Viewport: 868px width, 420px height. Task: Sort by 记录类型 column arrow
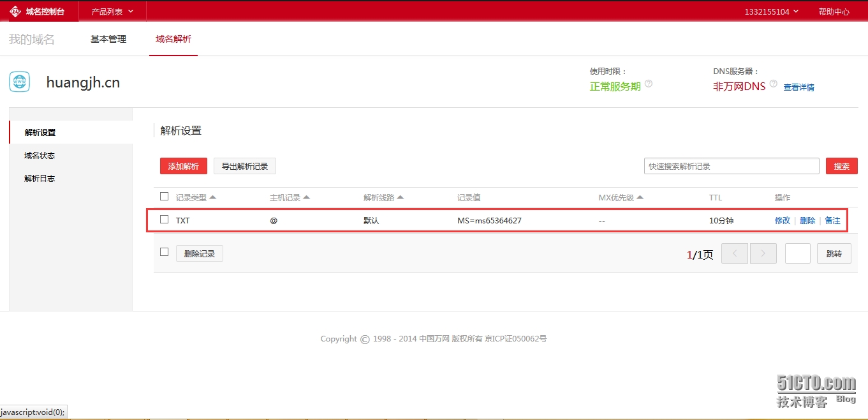point(213,198)
